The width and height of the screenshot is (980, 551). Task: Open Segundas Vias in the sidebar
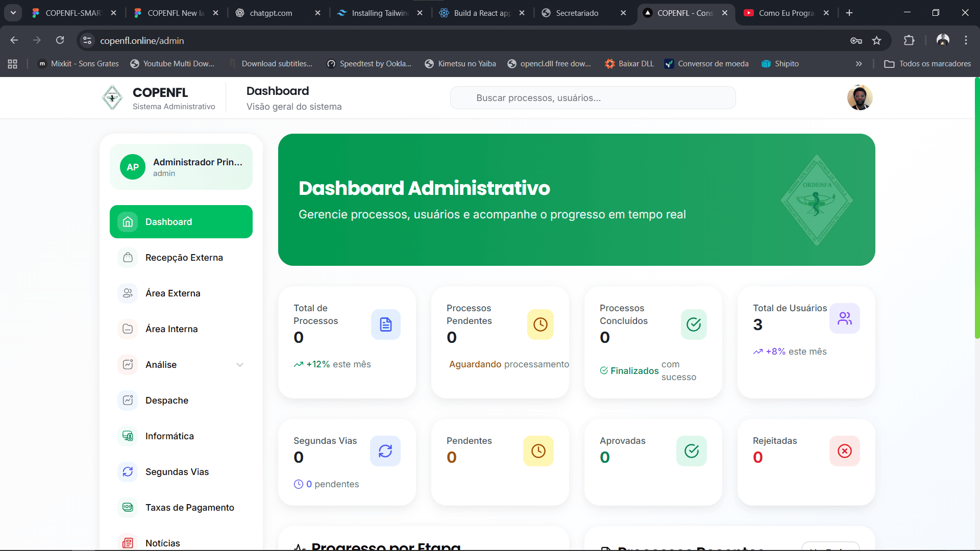click(181, 472)
